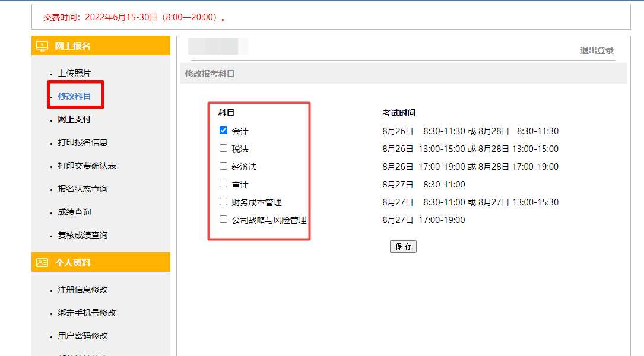Enable the 经济法 subject checkbox

(x=224, y=166)
